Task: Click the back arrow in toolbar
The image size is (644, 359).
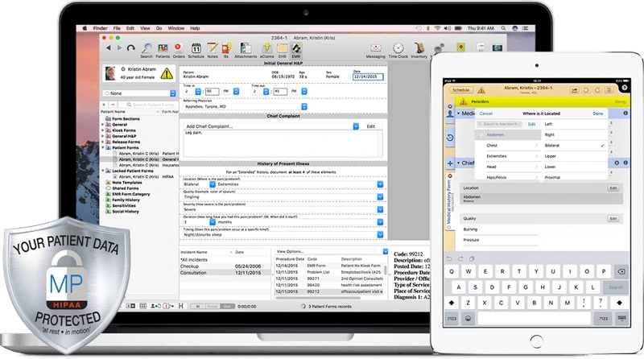Action: pyautogui.click(x=108, y=47)
